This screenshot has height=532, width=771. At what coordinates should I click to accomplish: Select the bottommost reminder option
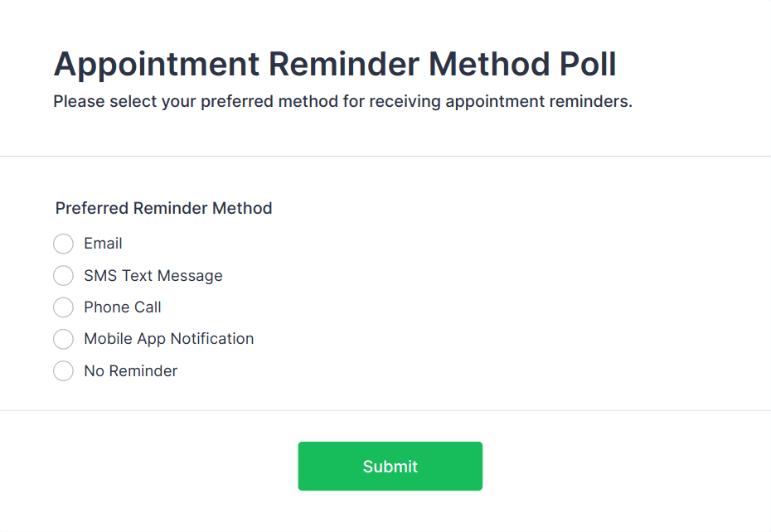[63, 370]
